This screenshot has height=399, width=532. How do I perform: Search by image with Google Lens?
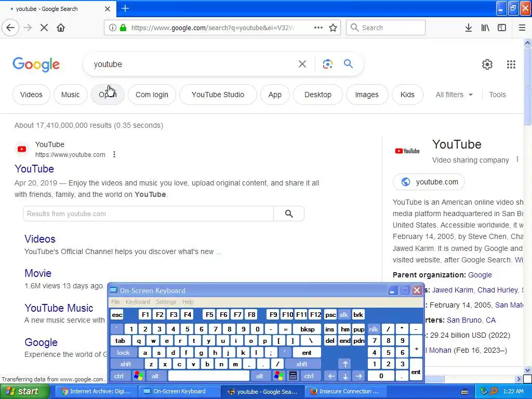click(327, 64)
